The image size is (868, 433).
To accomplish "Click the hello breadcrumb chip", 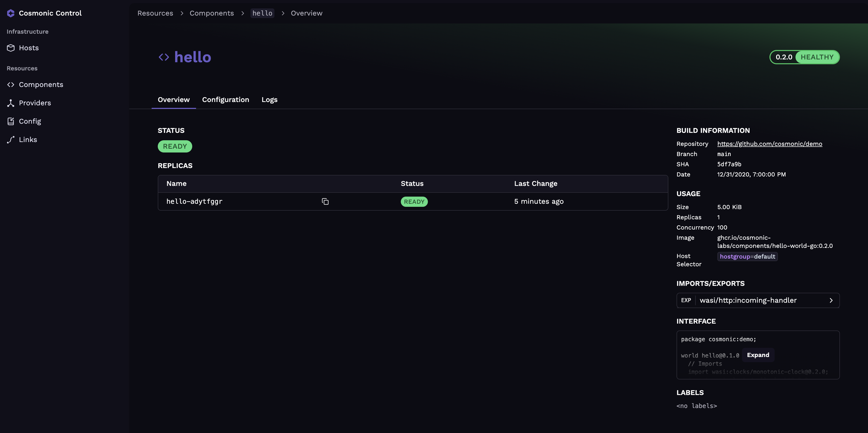I will point(262,13).
